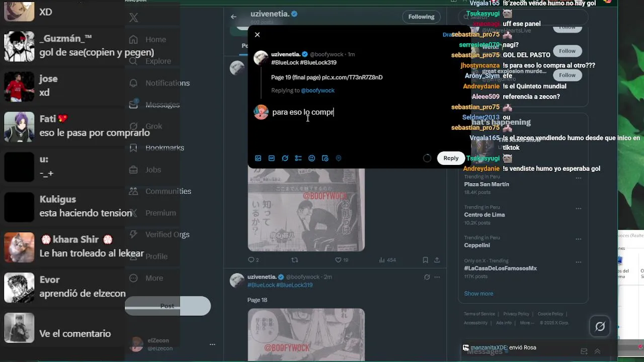Open the schedule post icon
This screenshot has height=362, width=644.
(x=325, y=158)
